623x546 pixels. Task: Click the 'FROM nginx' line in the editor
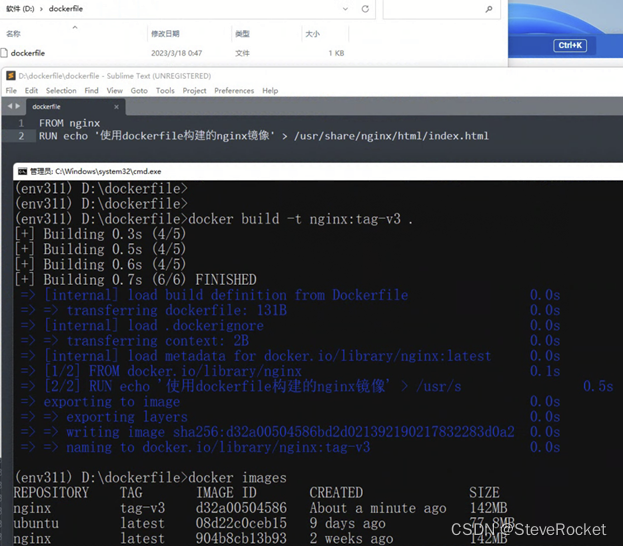pos(70,123)
